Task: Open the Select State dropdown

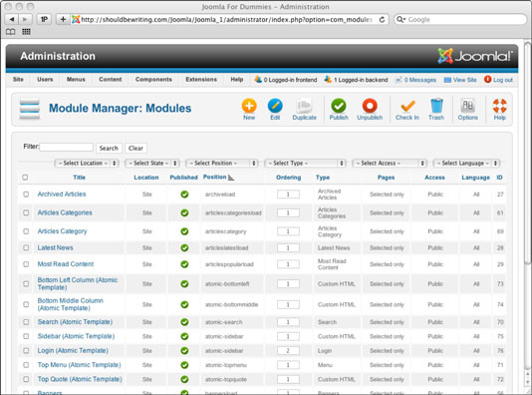Action: pos(152,164)
